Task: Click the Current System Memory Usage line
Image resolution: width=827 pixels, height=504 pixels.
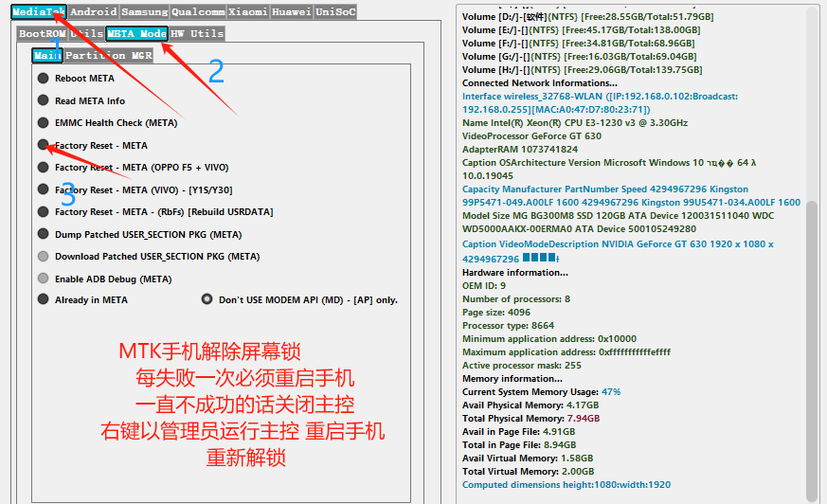Action: 541,391
